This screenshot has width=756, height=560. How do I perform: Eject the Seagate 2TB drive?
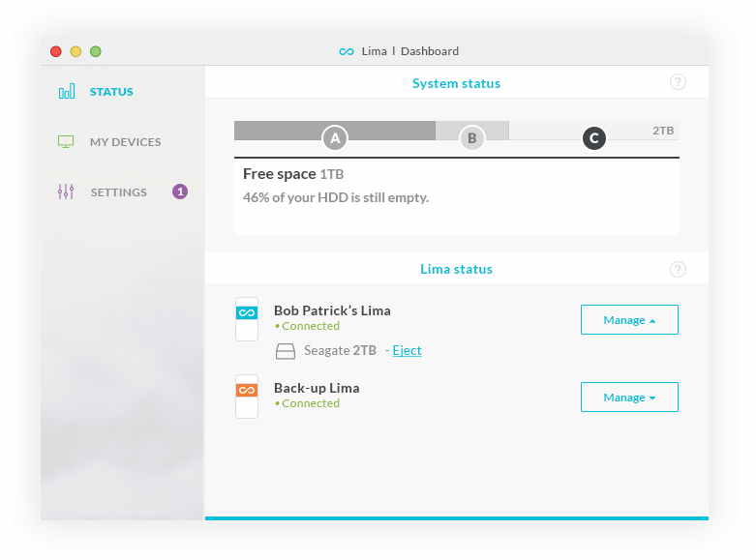[407, 350]
